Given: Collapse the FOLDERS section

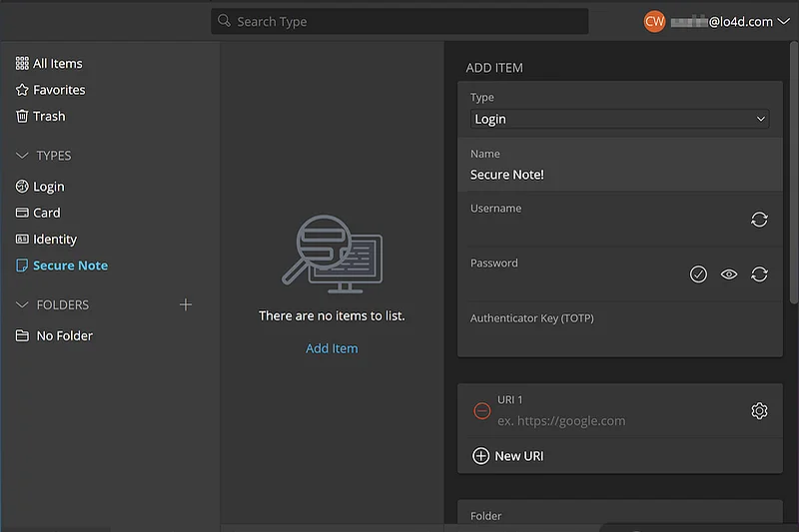Looking at the screenshot, I should point(23,304).
